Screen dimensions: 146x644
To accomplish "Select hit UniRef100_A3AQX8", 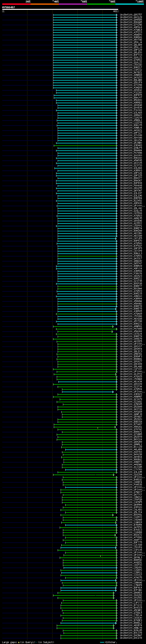I will 131,87.
